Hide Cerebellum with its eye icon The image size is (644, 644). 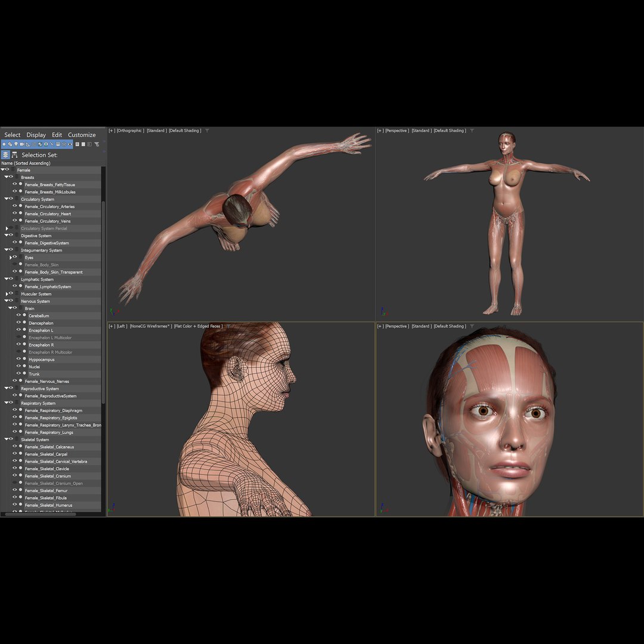18,315
